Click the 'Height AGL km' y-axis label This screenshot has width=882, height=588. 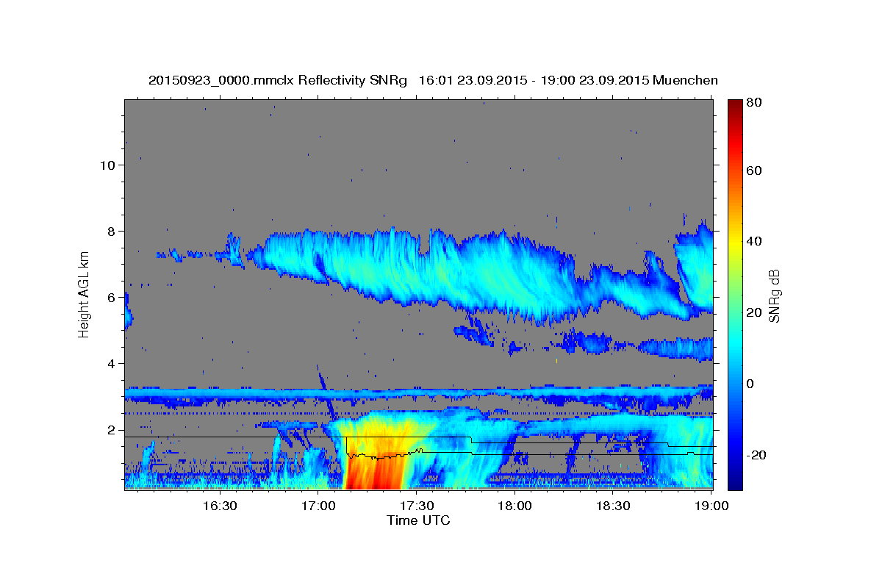point(85,295)
